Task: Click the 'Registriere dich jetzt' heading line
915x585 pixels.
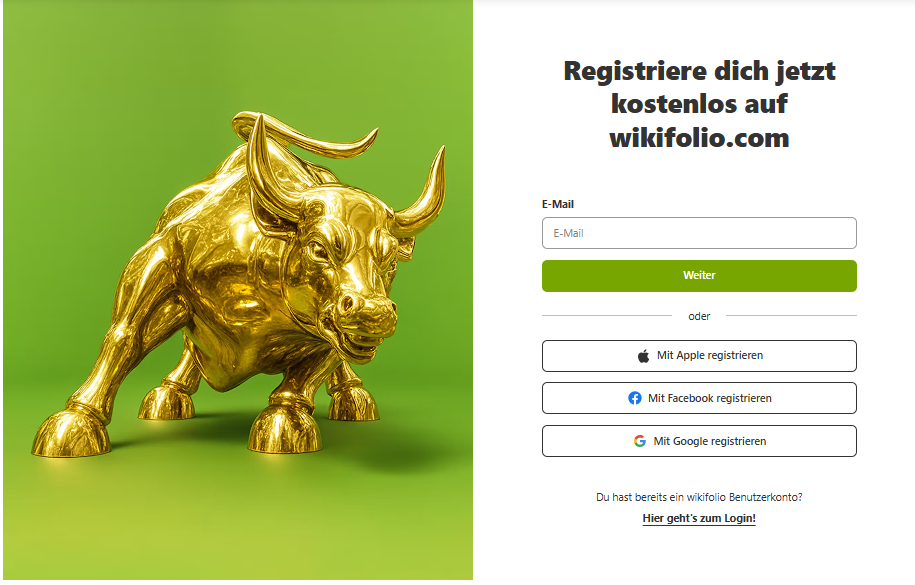Action: point(699,71)
